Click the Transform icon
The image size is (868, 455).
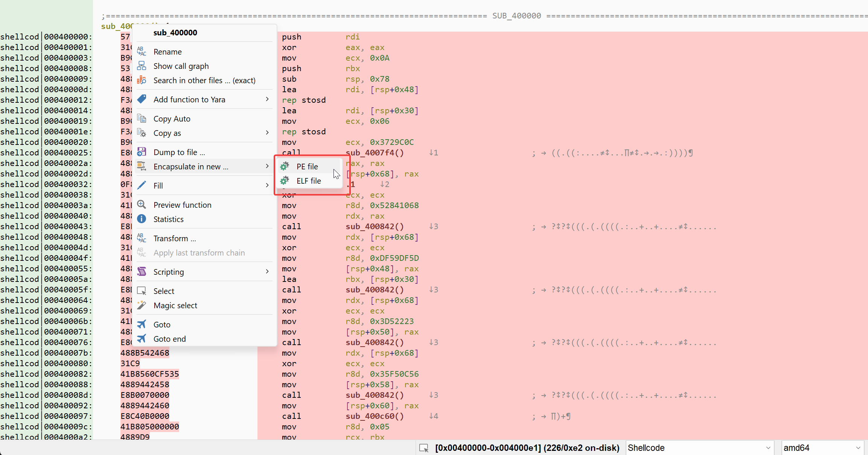point(142,238)
